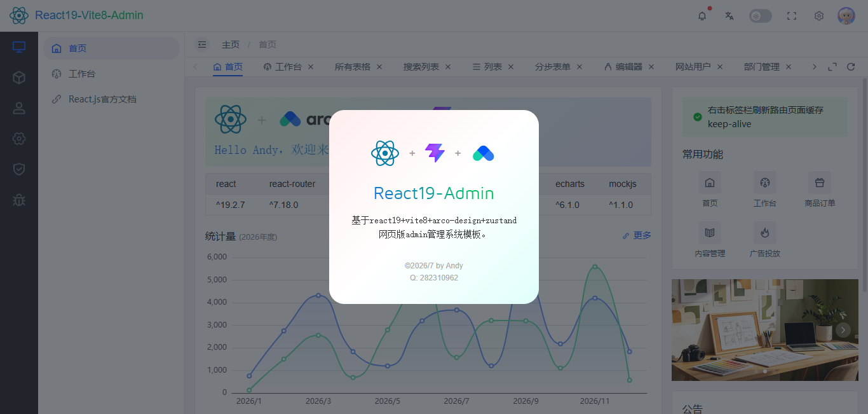Click the Arco Design icon in dialog

(484, 153)
